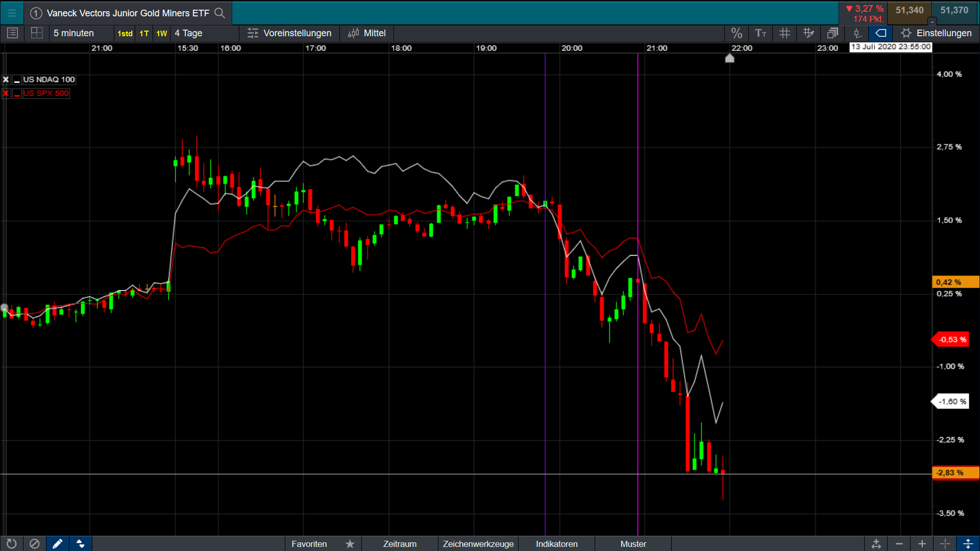Open the Zeichenwerkzeuge menu
Image resolution: width=980 pixels, height=551 pixels.
pos(478,544)
